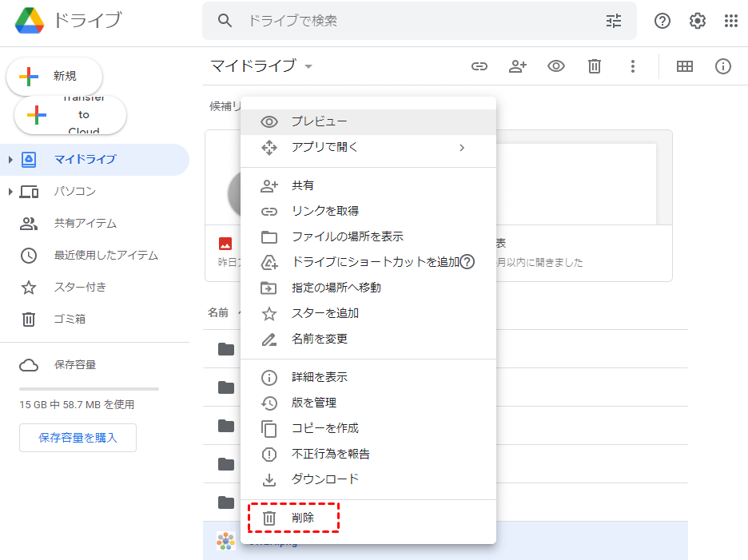Select 名前を変更 menu item

(x=368, y=340)
